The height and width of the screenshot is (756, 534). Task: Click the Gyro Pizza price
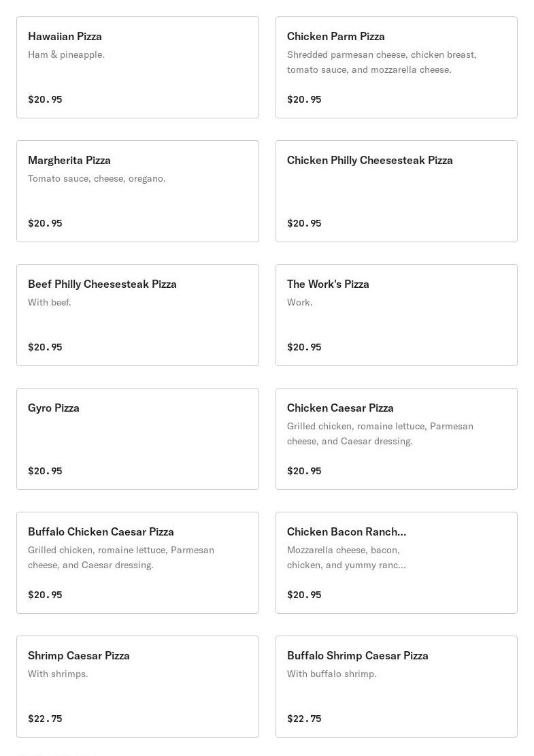click(45, 471)
